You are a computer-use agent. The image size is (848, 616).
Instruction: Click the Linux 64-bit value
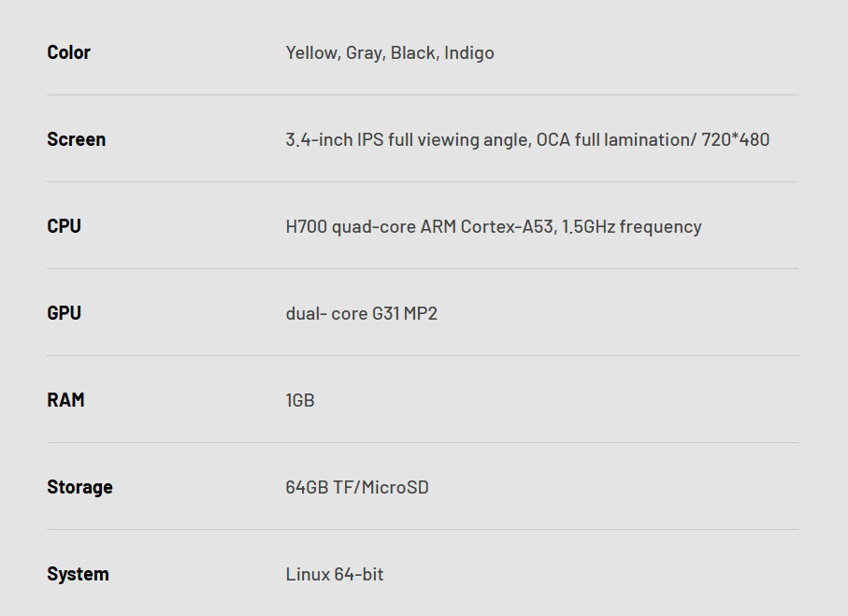tap(335, 575)
